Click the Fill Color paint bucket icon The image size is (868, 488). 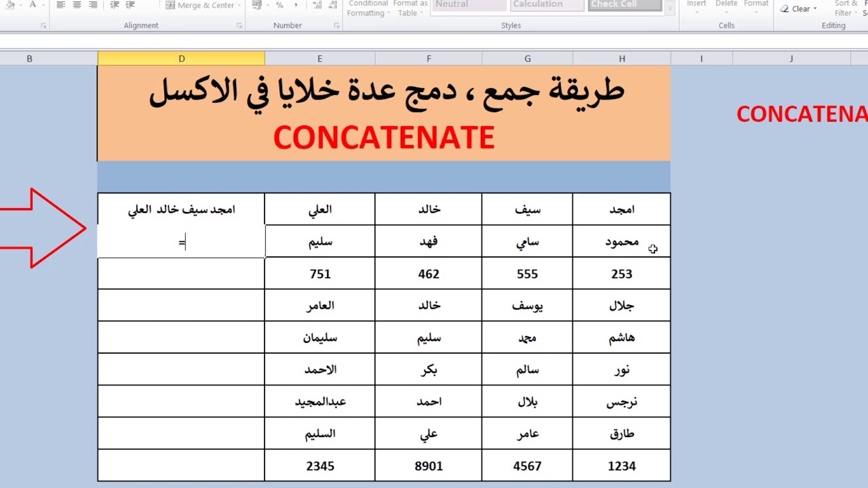point(10,5)
